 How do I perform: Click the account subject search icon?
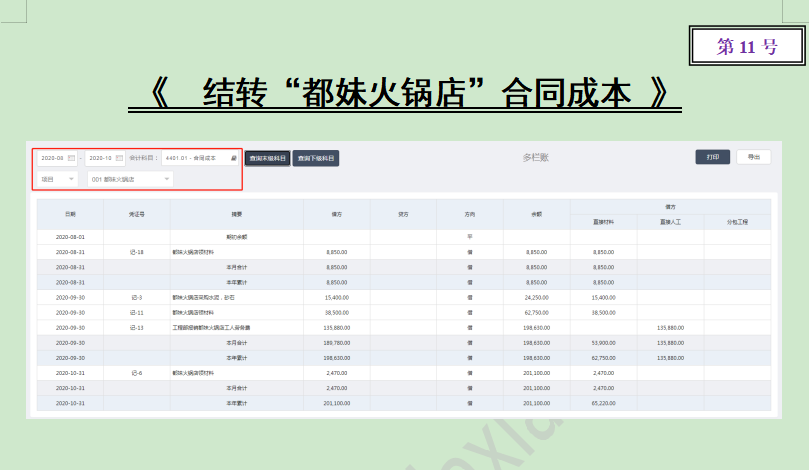pos(234,158)
